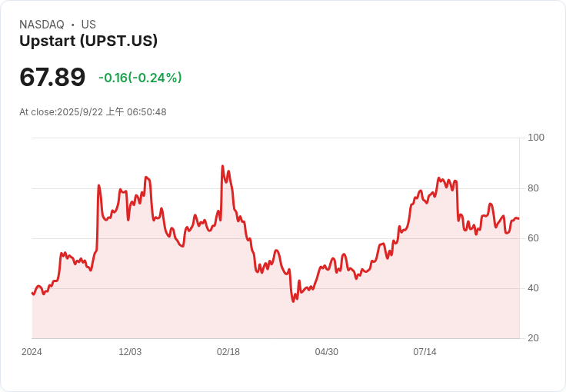Click the chart's highest peak near 02/18
Image resolution: width=566 pixels, height=392 pixels.
[222, 166]
